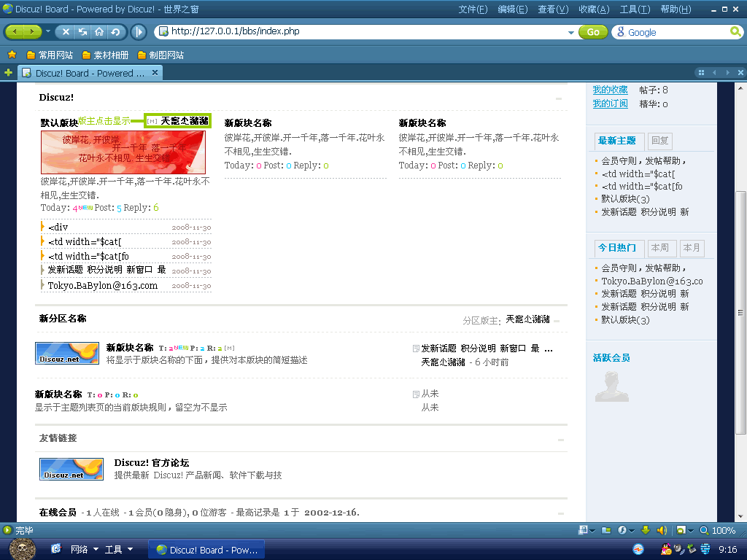Open the address bar URL dropdown
747x560 pixels.
tap(570, 32)
